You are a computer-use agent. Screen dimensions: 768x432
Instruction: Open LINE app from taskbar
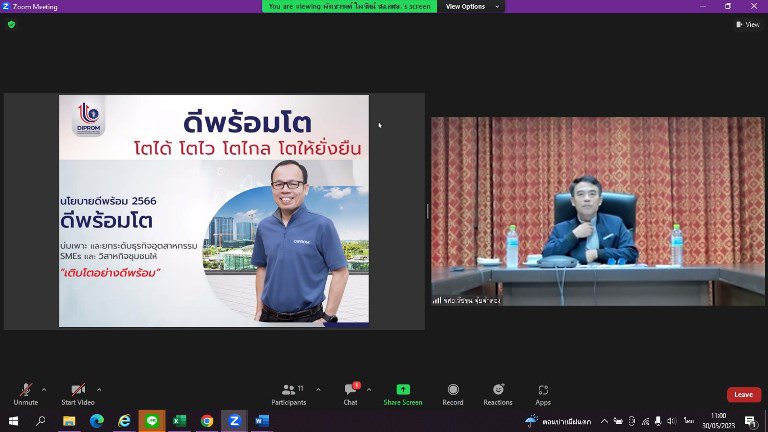pos(152,421)
